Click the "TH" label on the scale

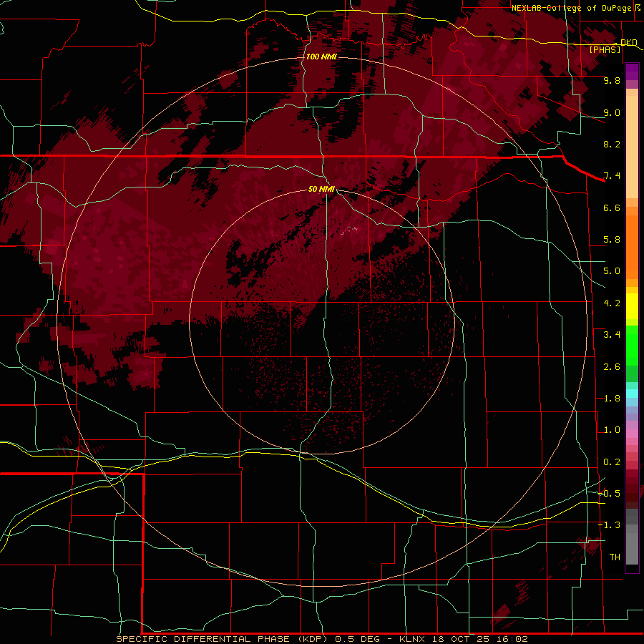(615, 557)
